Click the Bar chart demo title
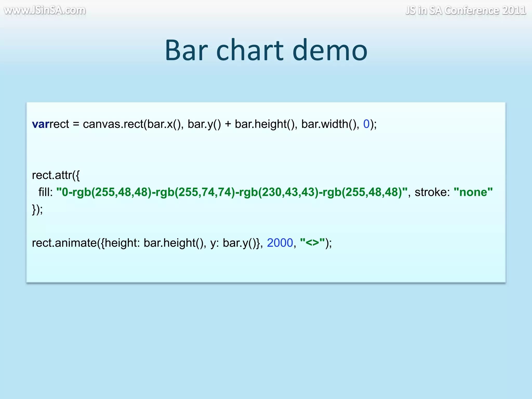Screen dimensions: 532x399 266,50
